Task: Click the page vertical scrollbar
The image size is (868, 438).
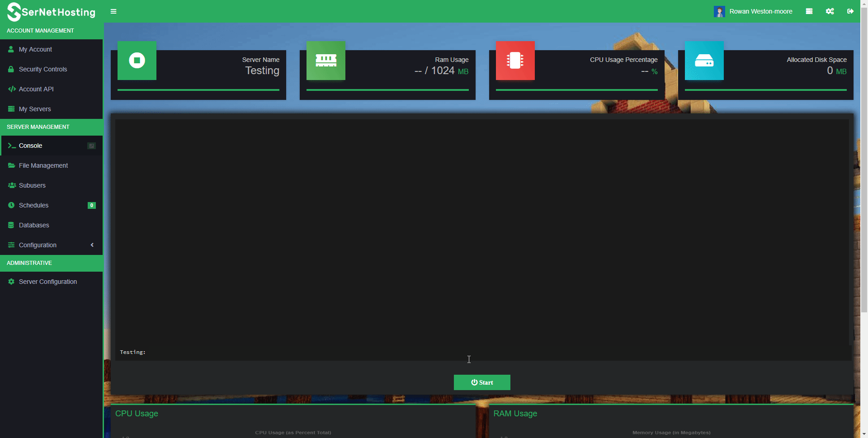Action: [863, 181]
